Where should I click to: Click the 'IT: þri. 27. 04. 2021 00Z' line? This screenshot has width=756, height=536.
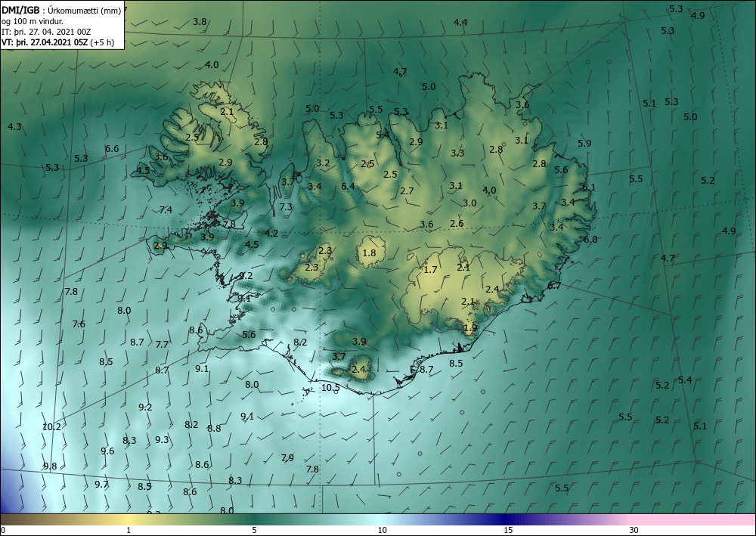pos(46,32)
